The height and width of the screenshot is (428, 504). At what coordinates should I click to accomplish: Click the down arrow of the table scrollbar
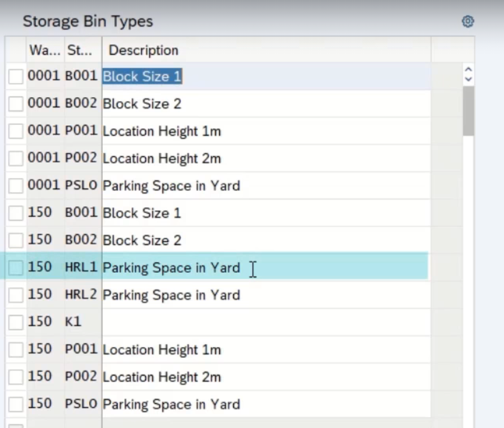[468, 78]
